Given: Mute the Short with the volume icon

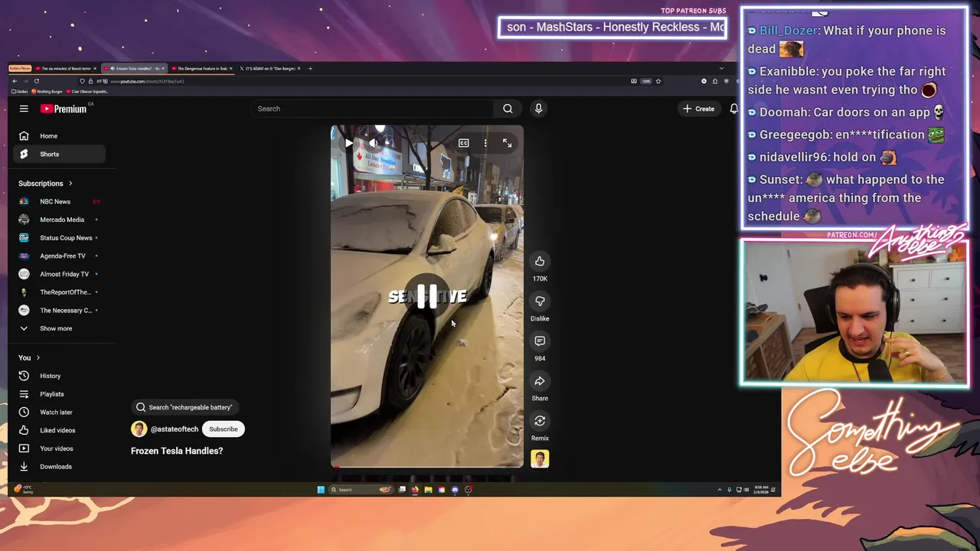Looking at the screenshot, I should click(x=373, y=143).
